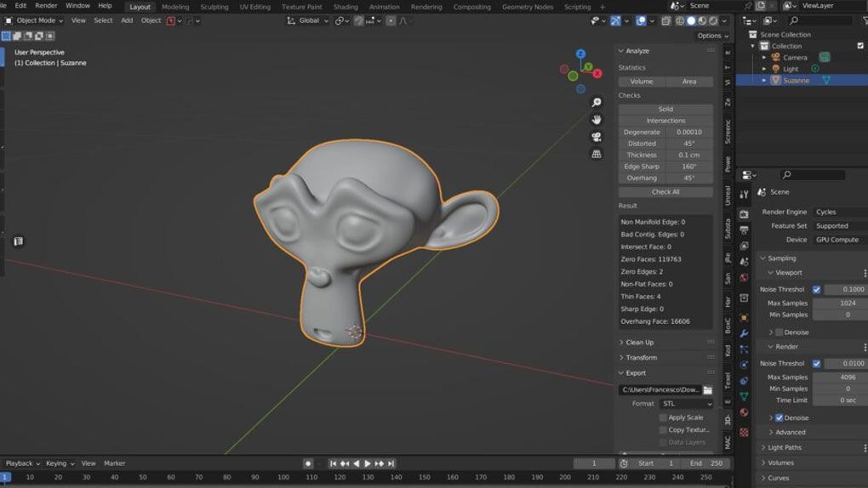Select wireframe viewport shading icon

click(x=680, y=21)
